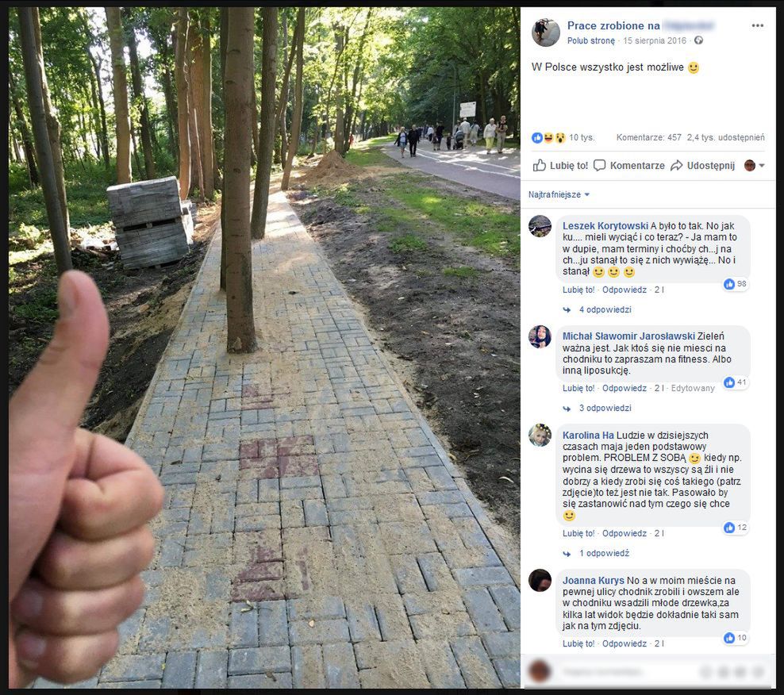
Task: Click Odpowiedz under Joanna Kurys's comment
Action: tap(624, 644)
